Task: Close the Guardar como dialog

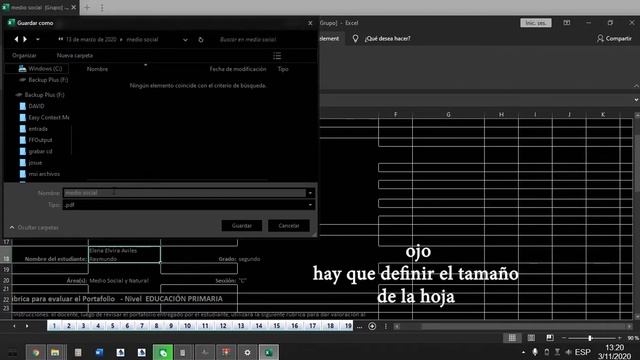Action: point(310,23)
